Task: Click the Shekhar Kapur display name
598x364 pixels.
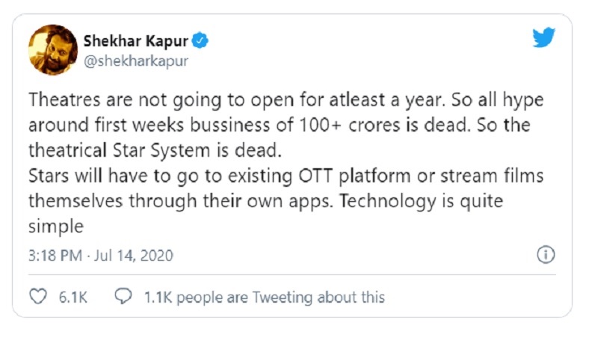Action: point(139,40)
